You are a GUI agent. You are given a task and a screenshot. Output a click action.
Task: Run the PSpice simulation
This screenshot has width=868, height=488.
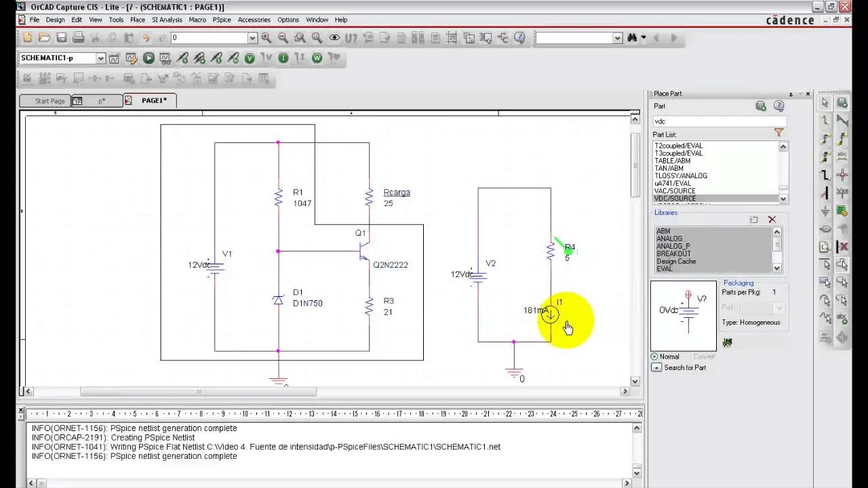point(148,58)
